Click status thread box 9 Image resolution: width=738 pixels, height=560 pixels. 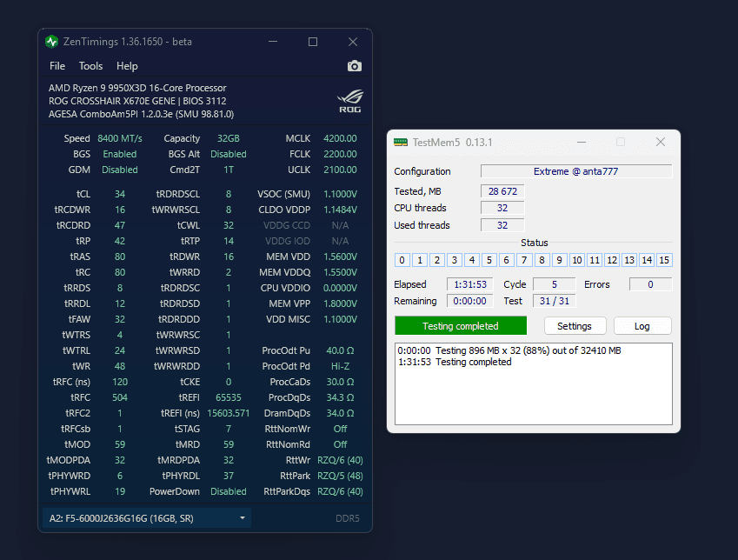point(559,260)
